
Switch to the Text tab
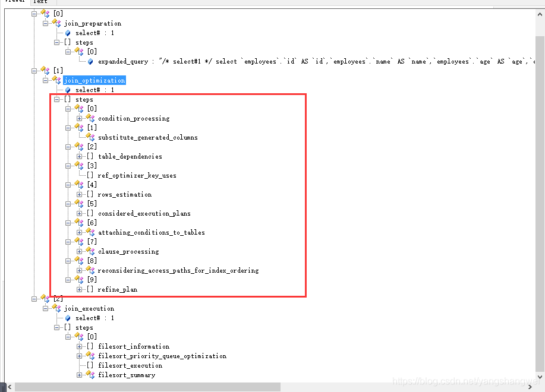[40, 2]
